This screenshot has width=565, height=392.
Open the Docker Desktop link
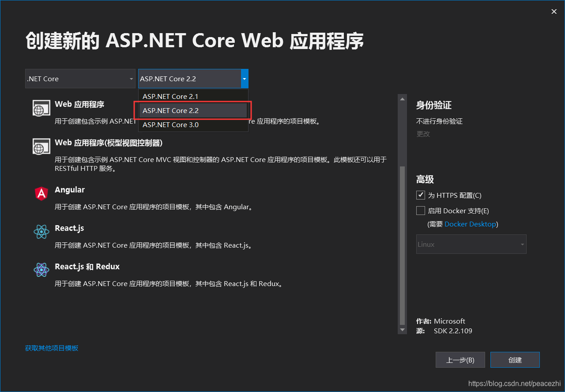pyautogui.click(x=470, y=224)
